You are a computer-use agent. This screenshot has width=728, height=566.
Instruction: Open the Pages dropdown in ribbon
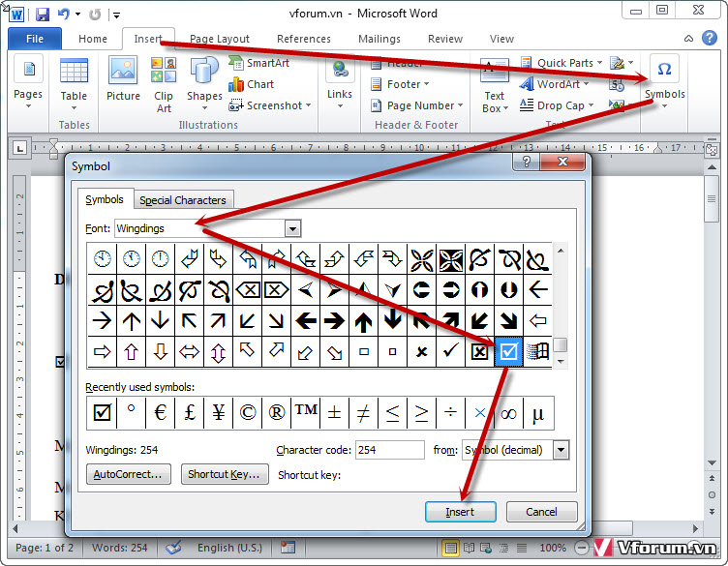28,83
